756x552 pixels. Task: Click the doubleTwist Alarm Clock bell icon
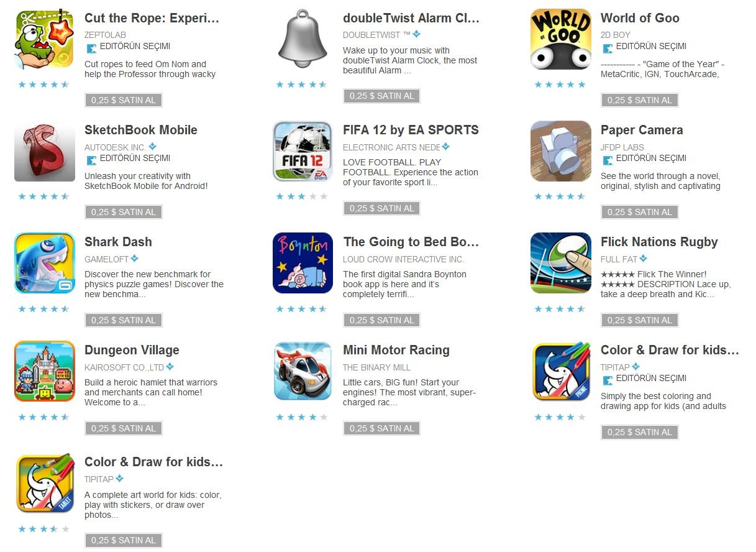(303, 39)
